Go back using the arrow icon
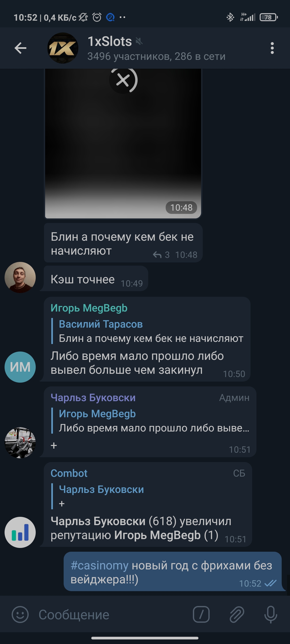Screen dimensions: 290x644 pos(20,48)
